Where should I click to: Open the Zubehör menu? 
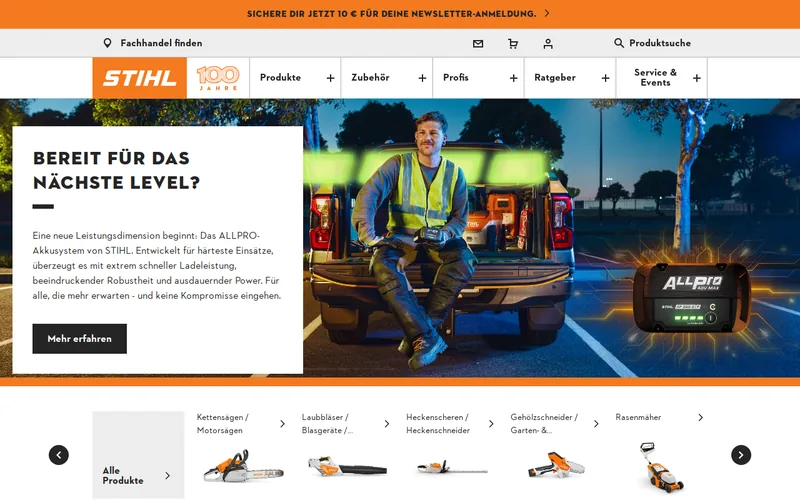tap(370, 78)
